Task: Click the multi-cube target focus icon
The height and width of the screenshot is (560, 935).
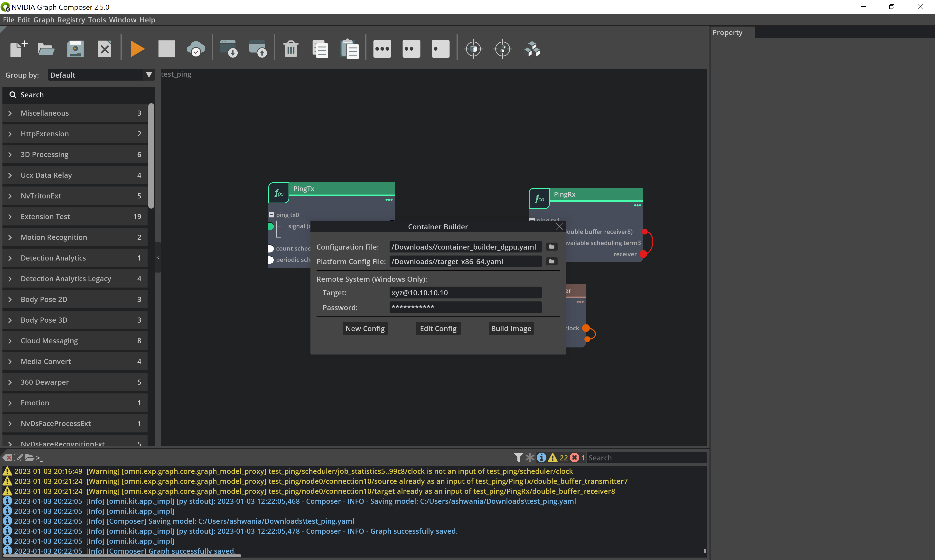Action: (503, 49)
